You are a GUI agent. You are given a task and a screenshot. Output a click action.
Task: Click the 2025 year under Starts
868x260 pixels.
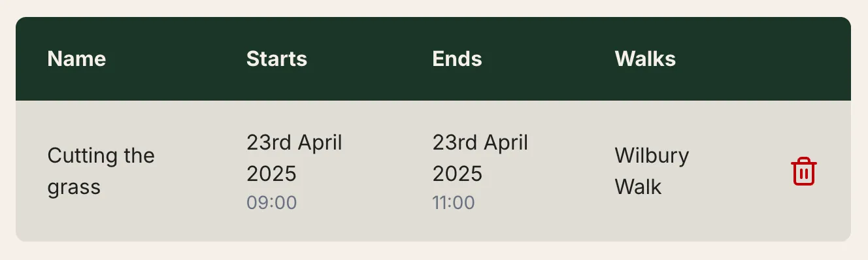[271, 174]
